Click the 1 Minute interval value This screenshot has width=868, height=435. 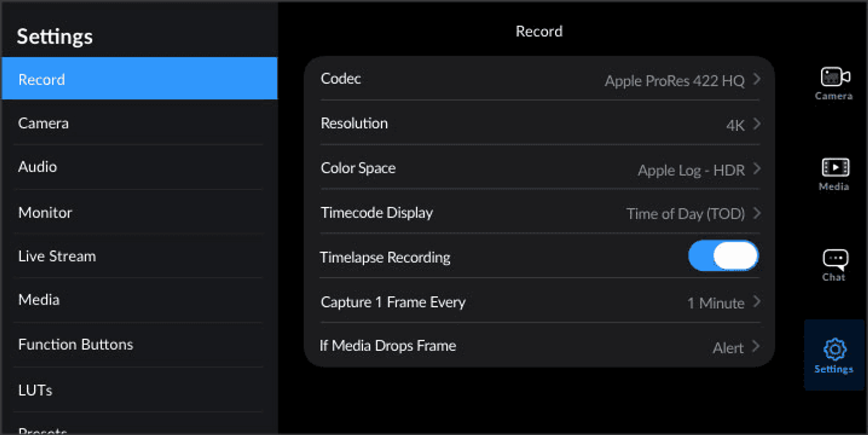(x=716, y=303)
